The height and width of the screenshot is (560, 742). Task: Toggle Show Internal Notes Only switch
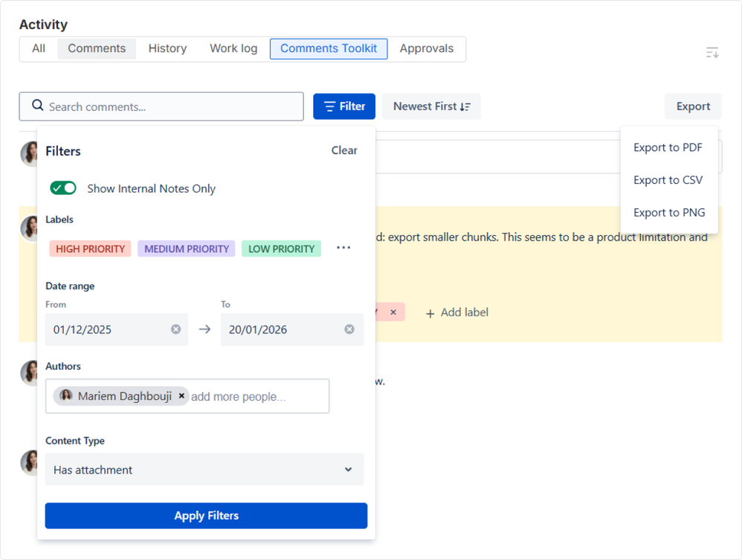(x=63, y=188)
